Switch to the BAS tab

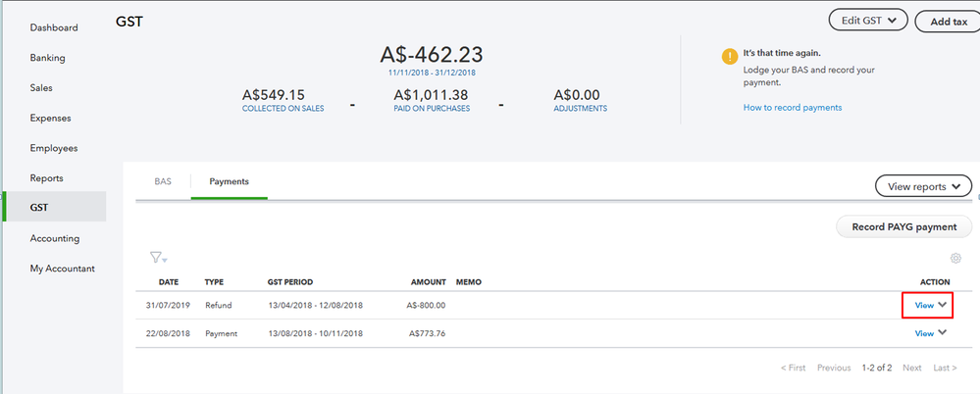[x=163, y=181]
